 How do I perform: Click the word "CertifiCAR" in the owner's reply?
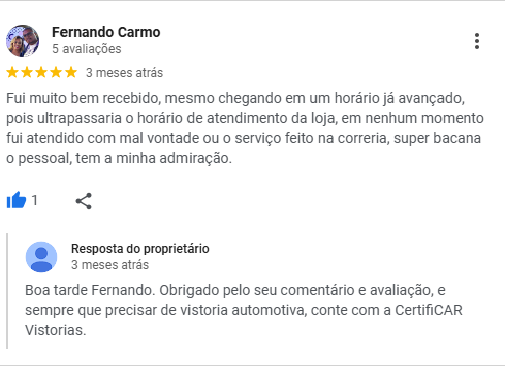[x=429, y=310]
